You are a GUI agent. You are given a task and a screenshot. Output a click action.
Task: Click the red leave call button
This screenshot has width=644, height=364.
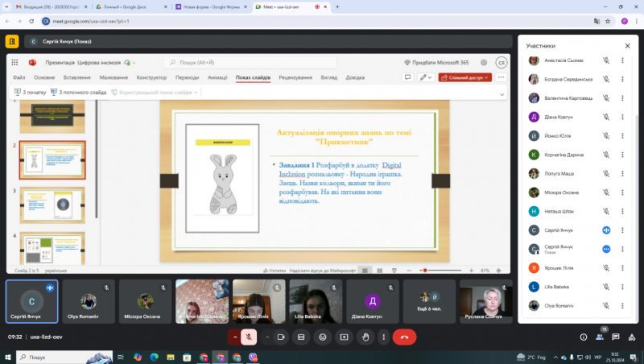pos(404,337)
